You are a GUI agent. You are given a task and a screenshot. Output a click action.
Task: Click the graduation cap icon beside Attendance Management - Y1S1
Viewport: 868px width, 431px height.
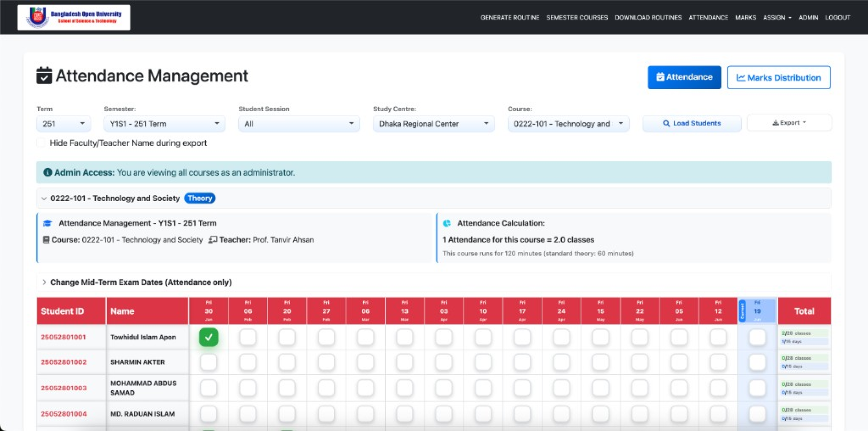pyautogui.click(x=47, y=223)
